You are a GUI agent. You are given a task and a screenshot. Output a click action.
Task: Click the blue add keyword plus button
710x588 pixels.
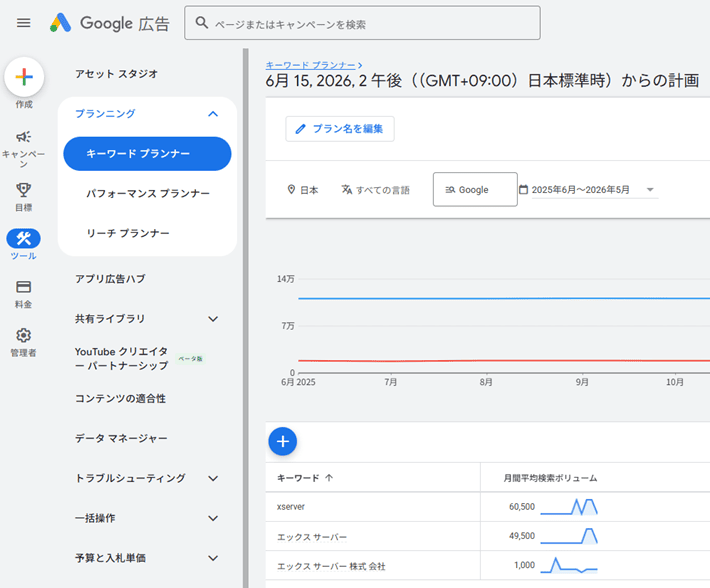pyautogui.click(x=283, y=441)
